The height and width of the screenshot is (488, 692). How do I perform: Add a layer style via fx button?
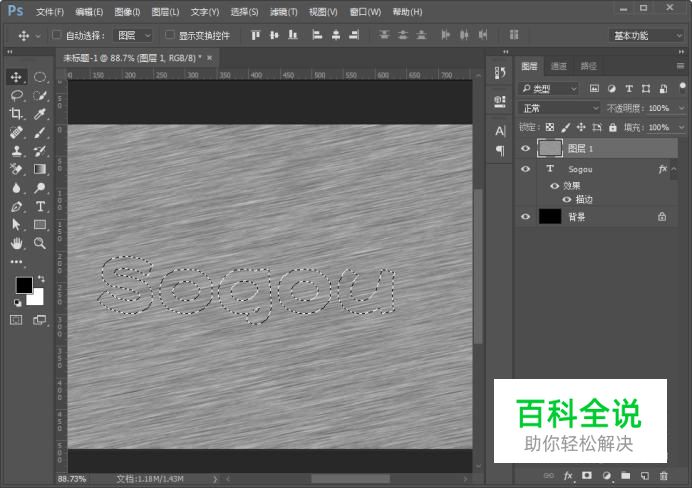(x=568, y=476)
